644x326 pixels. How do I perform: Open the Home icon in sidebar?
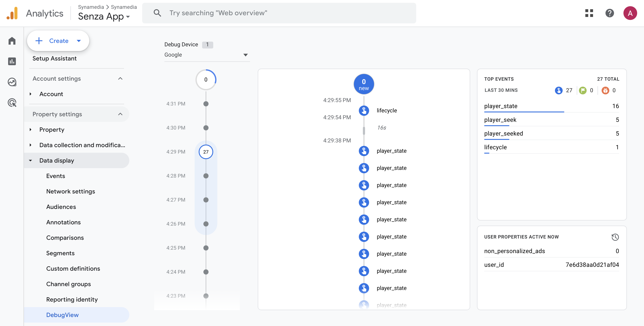12,41
